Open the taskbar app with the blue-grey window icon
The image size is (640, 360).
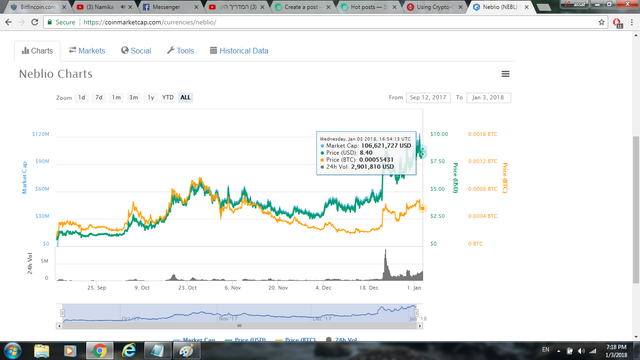click(x=157, y=351)
